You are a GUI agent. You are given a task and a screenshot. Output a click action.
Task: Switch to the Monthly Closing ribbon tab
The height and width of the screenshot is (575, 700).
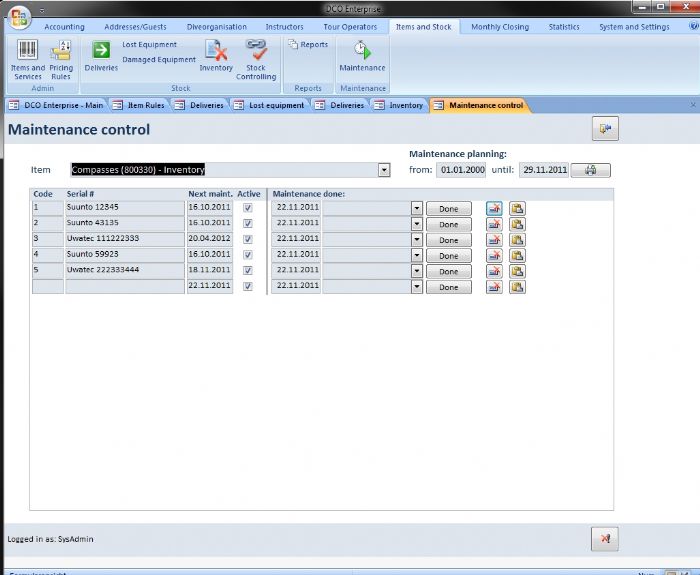500,27
